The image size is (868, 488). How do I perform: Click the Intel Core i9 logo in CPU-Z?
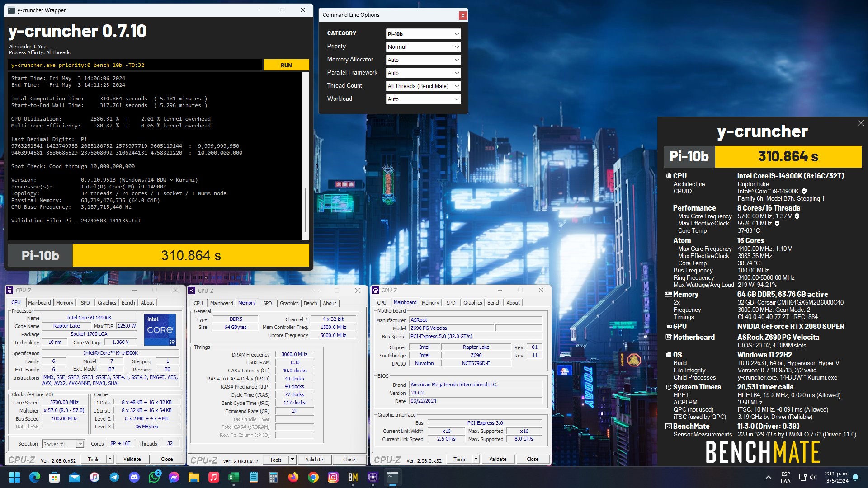coord(160,330)
